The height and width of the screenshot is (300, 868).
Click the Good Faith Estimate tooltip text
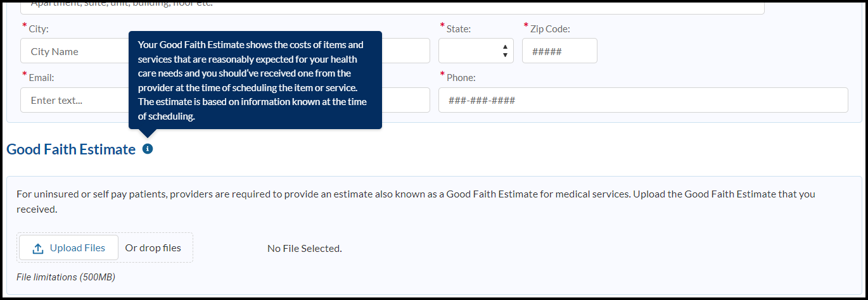[255, 80]
